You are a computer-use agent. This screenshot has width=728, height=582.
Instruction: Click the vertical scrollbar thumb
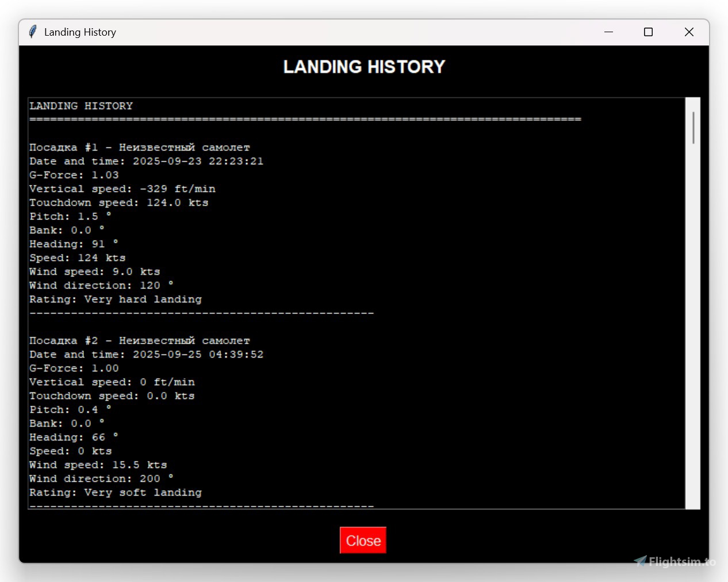click(x=693, y=128)
